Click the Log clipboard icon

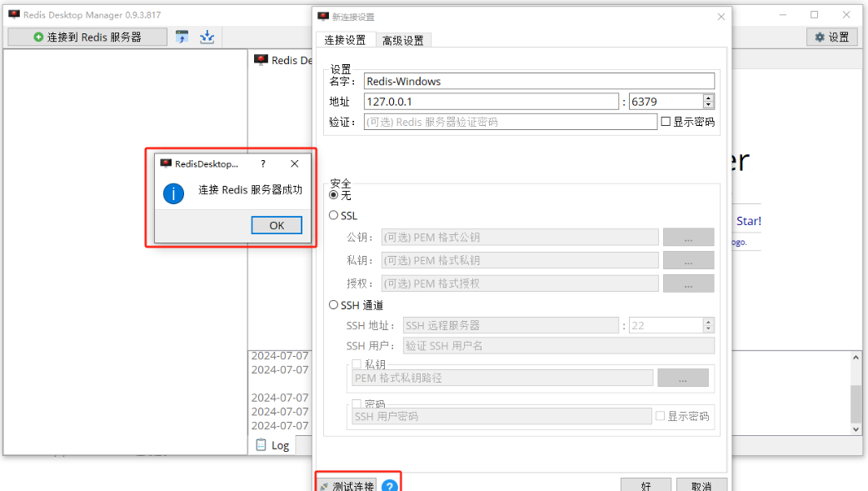pyautogui.click(x=261, y=445)
